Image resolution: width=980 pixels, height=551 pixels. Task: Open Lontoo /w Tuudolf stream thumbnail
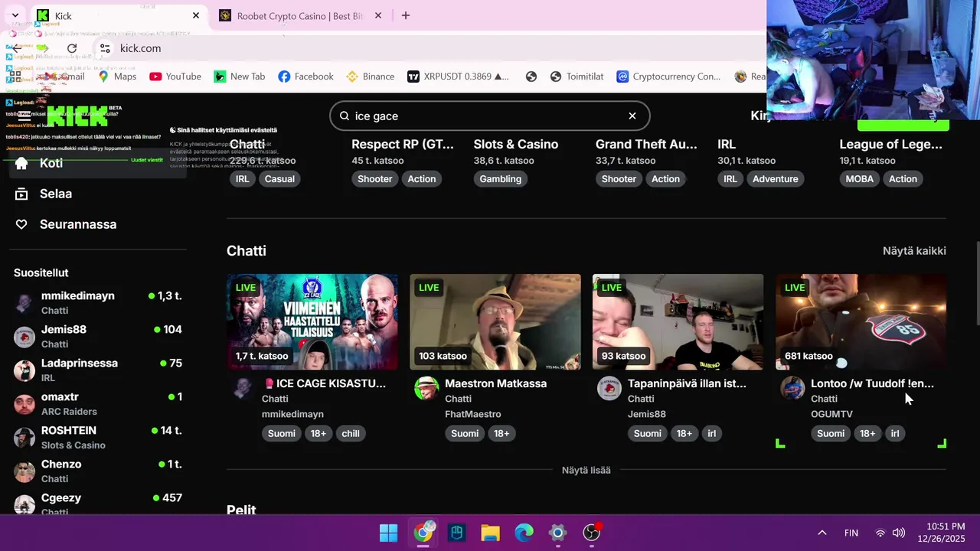coord(861,322)
